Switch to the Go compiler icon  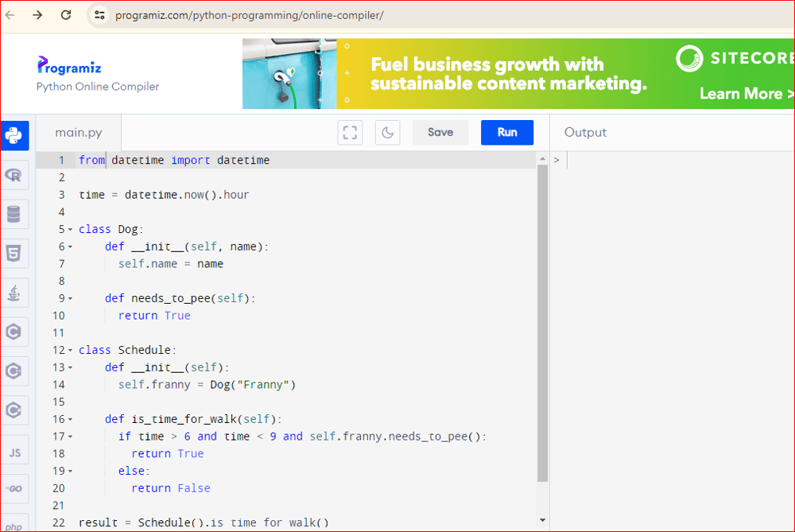click(14, 489)
